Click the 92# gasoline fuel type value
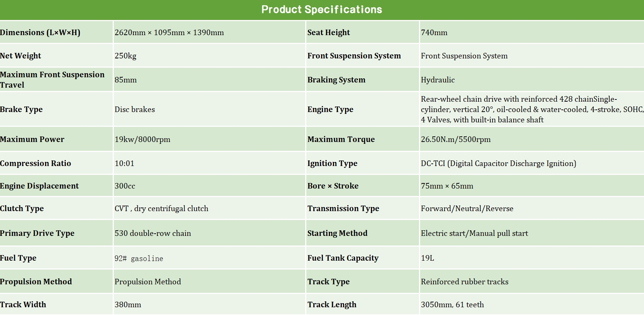This screenshot has width=644, height=315. [139, 258]
